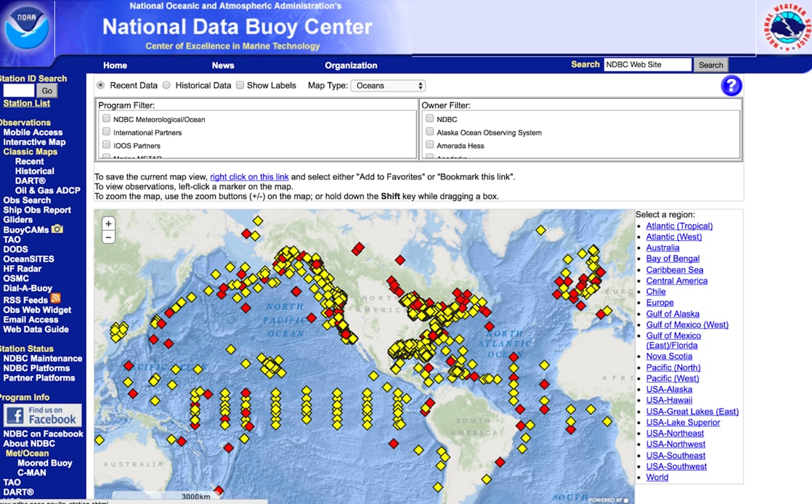The width and height of the screenshot is (812, 504).
Task: Click the Search button in the header
Action: [710, 65]
